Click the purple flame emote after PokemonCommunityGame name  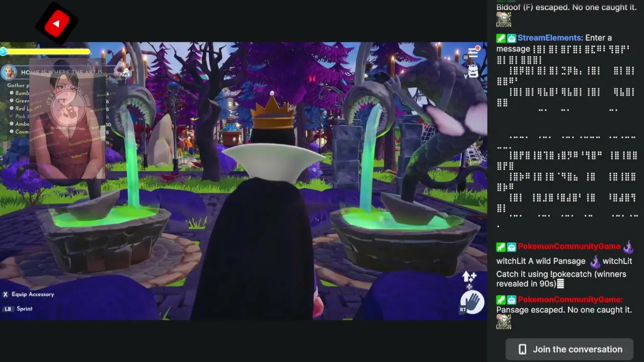click(x=627, y=247)
